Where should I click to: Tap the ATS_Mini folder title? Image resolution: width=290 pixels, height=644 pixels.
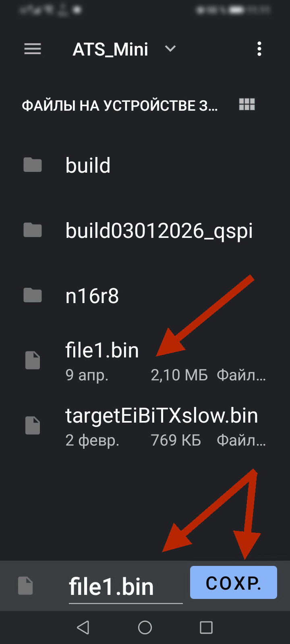click(x=110, y=50)
